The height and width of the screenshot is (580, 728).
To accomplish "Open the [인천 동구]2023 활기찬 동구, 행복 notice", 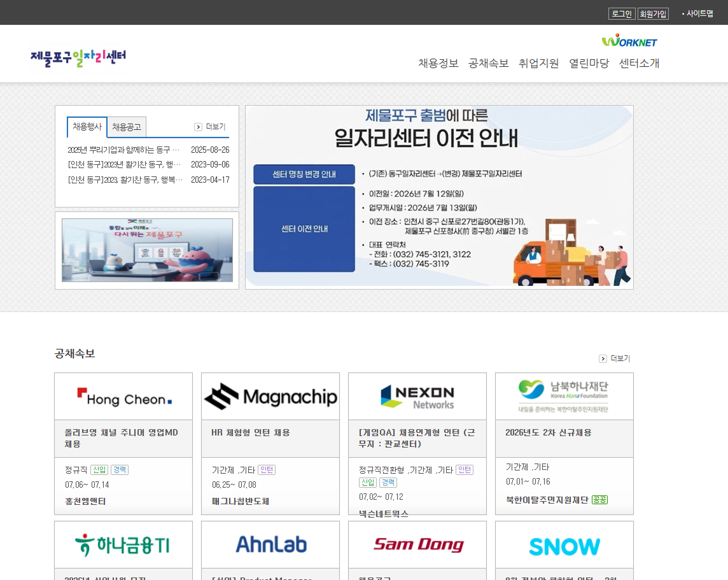I will point(125,180).
